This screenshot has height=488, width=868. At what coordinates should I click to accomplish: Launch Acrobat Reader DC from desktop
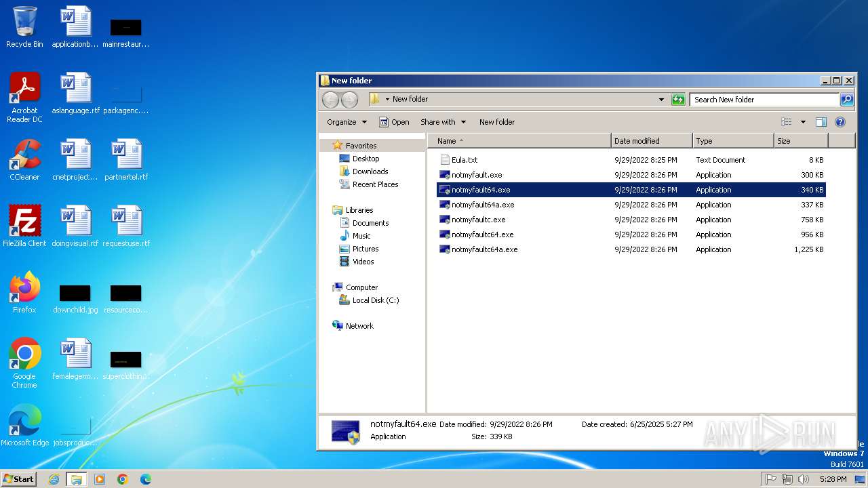pyautogui.click(x=24, y=98)
